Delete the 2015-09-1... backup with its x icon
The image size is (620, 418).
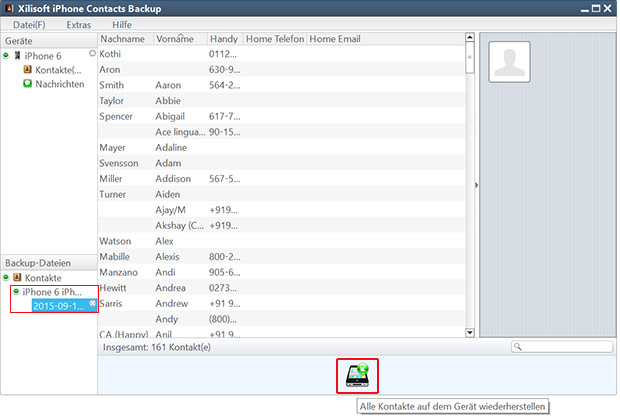click(x=93, y=303)
